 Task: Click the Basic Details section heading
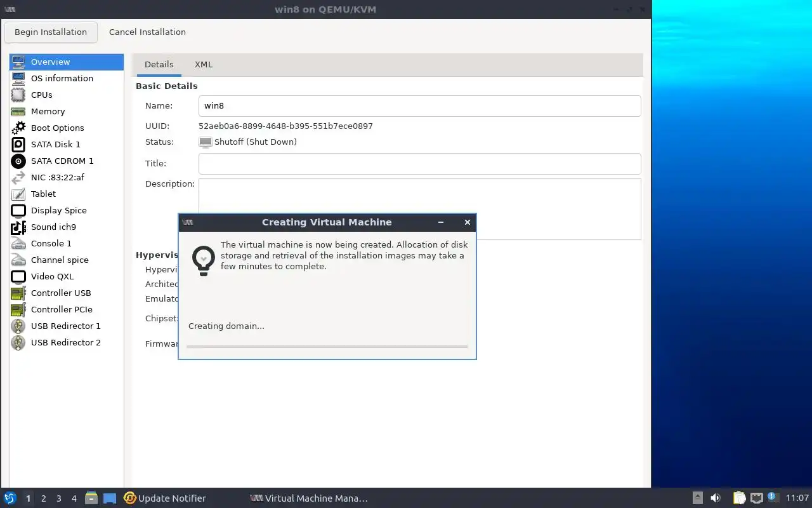[166, 86]
